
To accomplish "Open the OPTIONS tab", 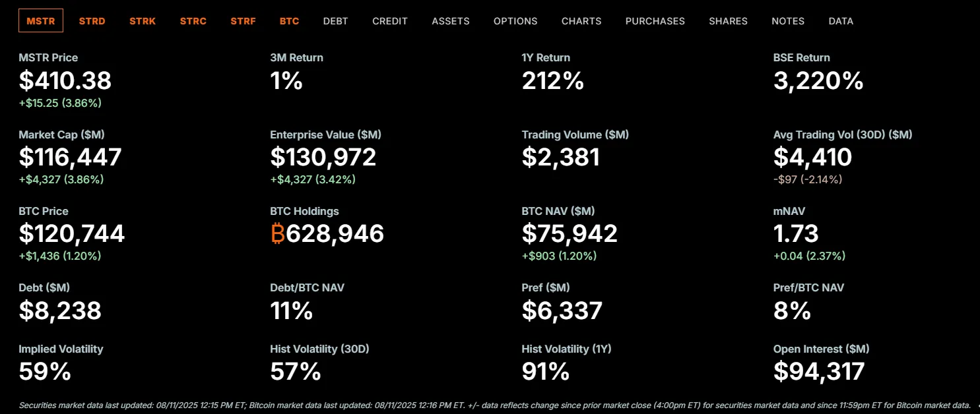I will coord(515,21).
